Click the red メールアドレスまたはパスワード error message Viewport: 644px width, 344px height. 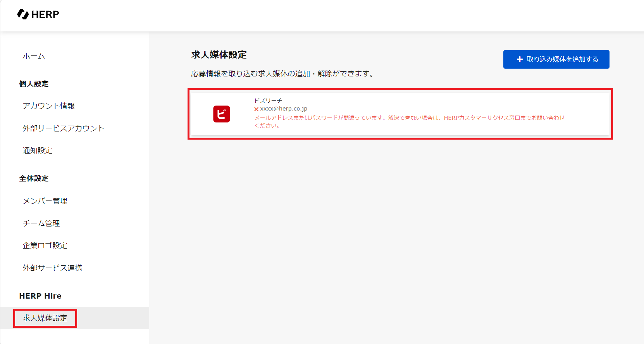(x=410, y=121)
